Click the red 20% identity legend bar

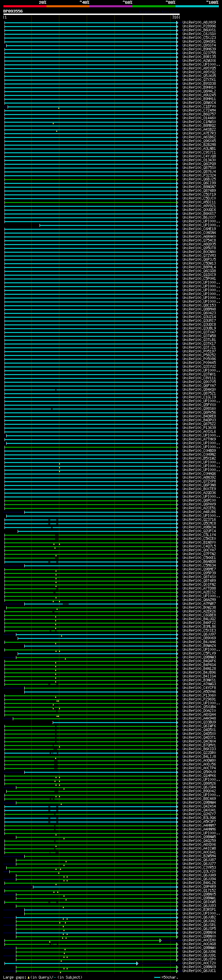(x=25, y=7)
